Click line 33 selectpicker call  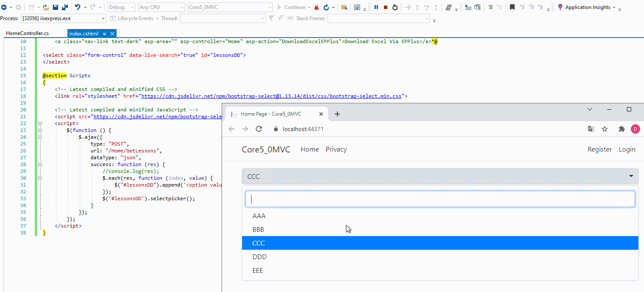pos(148,199)
